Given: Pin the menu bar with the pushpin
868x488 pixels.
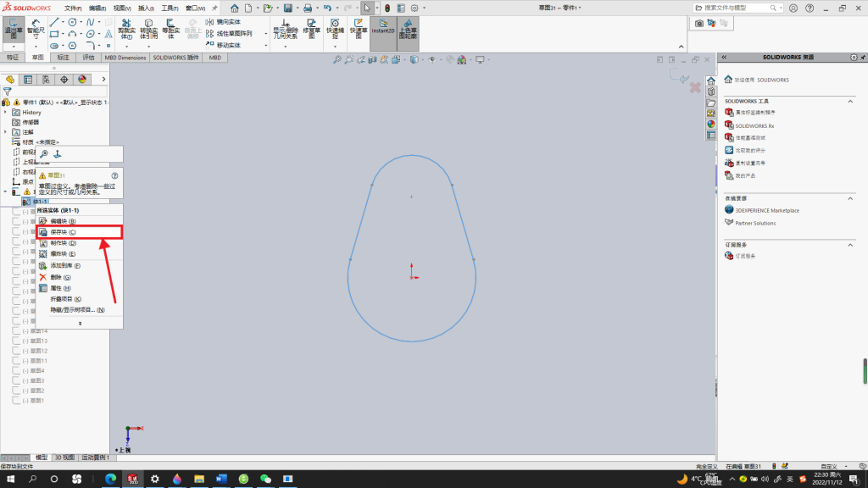Looking at the screenshot, I should point(214,8).
